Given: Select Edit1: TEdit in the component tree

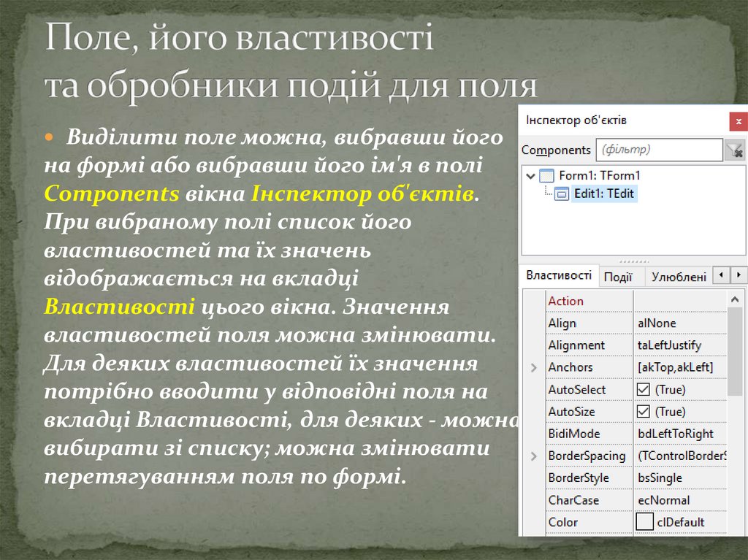Looking at the screenshot, I should 603,194.
